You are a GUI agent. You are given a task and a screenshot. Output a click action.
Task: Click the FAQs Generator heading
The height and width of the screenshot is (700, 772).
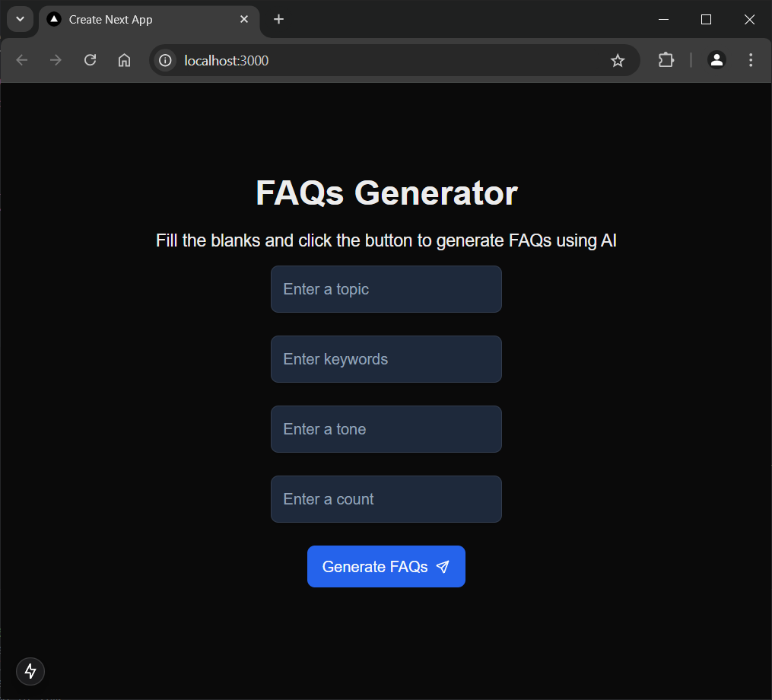386,193
